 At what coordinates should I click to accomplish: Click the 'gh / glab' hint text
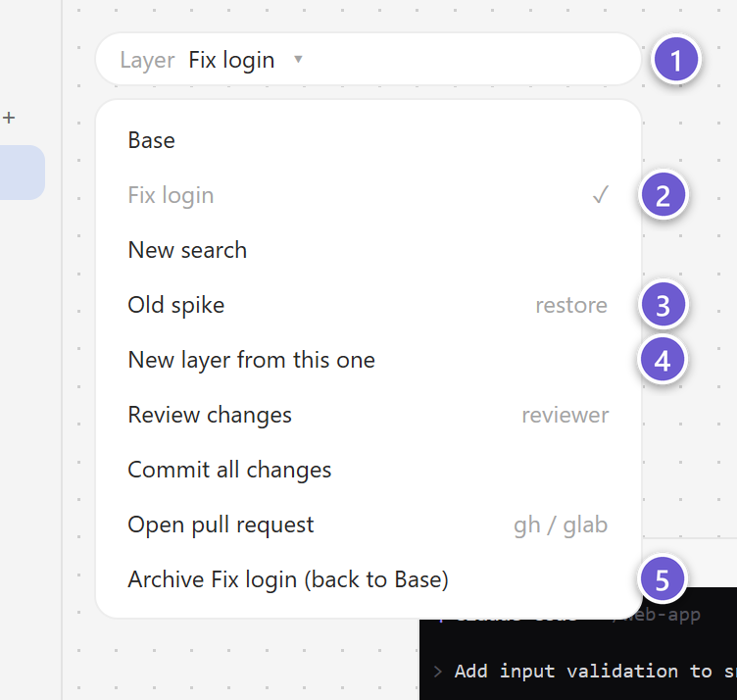pos(561,525)
